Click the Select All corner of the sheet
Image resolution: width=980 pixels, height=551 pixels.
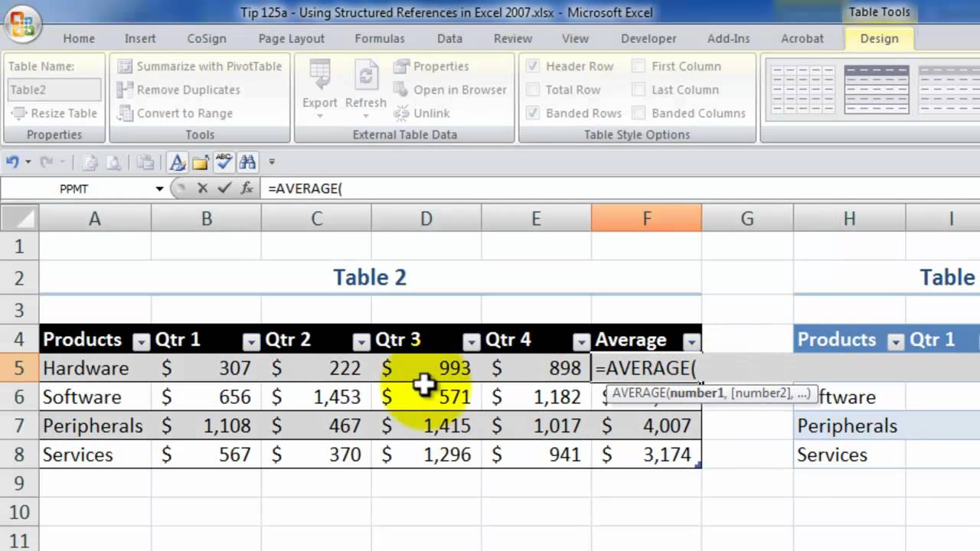[x=19, y=219]
